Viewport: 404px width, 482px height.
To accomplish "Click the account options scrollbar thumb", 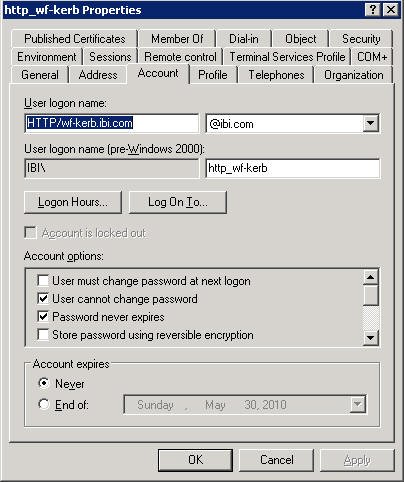I will click(371, 295).
